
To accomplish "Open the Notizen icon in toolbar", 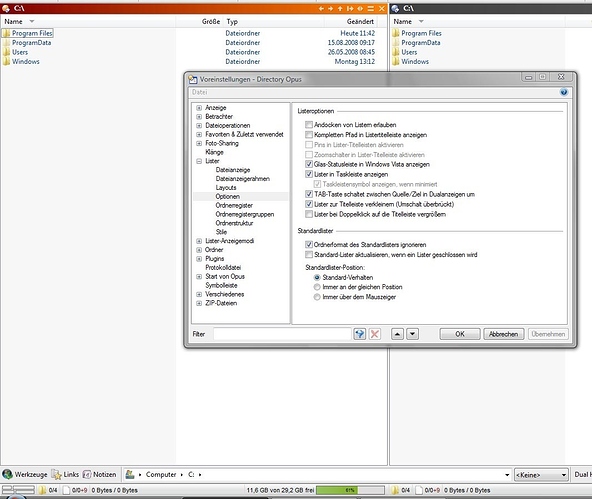I will tap(87, 474).
